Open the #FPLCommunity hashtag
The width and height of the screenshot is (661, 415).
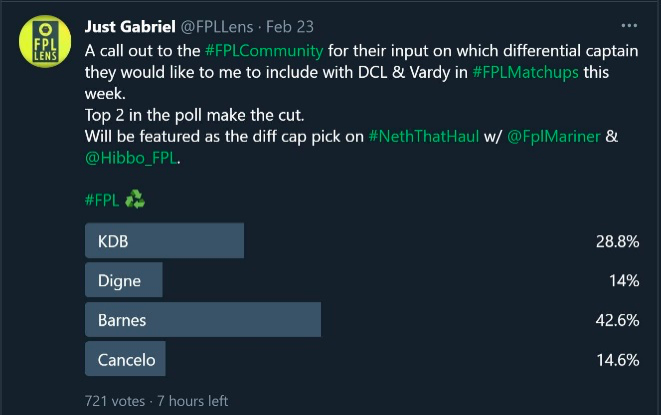[x=264, y=51]
